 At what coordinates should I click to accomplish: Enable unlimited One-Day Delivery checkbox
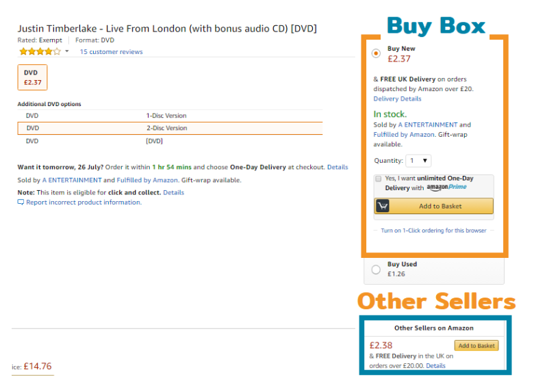click(378, 179)
